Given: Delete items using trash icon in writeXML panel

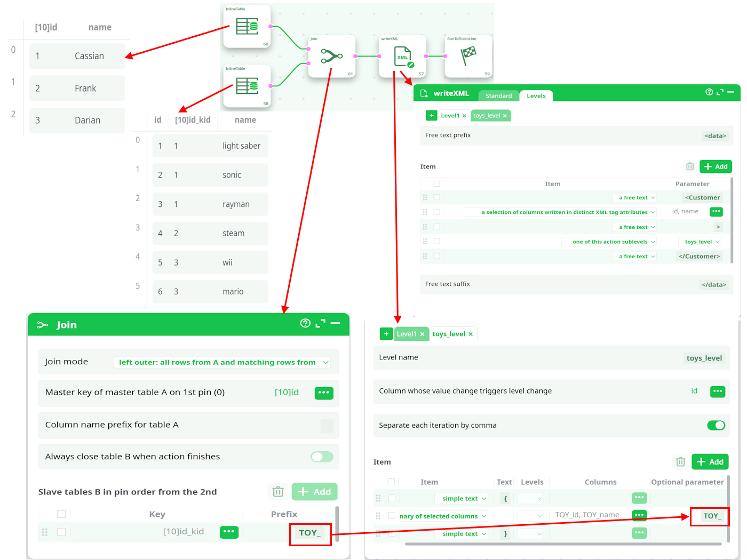Looking at the screenshot, I should (689, 166).
